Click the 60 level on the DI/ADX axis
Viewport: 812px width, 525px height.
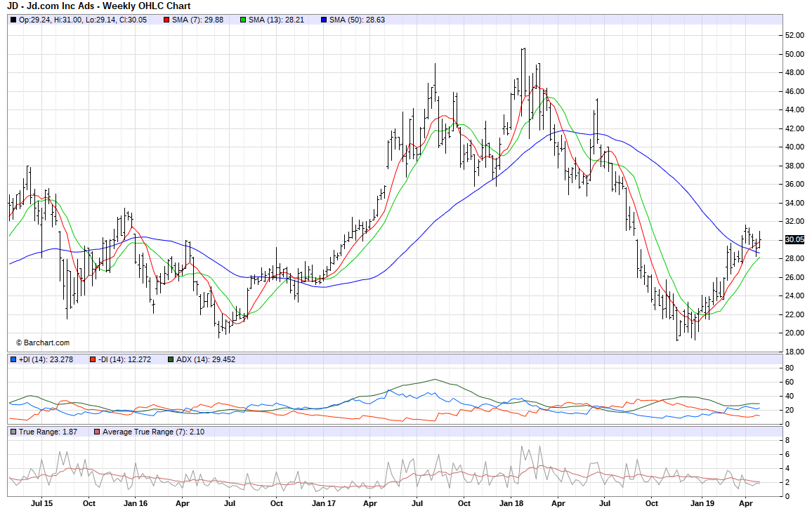[x=790, y=383]
